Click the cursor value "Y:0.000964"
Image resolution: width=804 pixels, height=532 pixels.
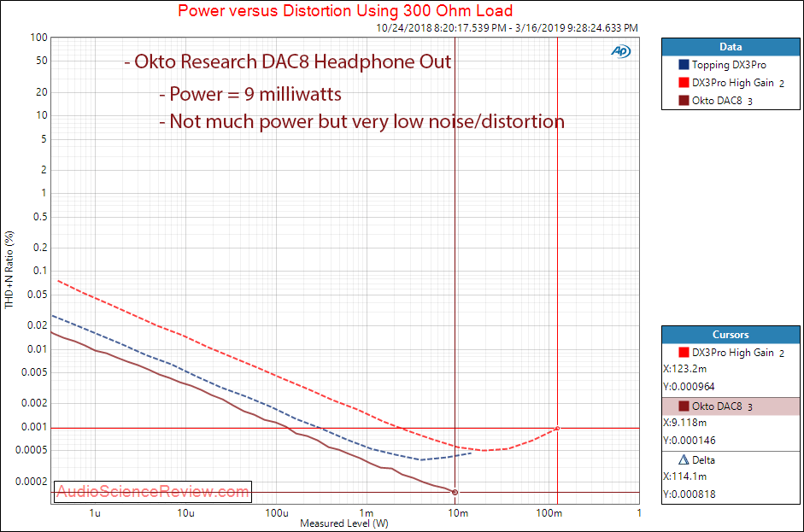click(689, 387)
